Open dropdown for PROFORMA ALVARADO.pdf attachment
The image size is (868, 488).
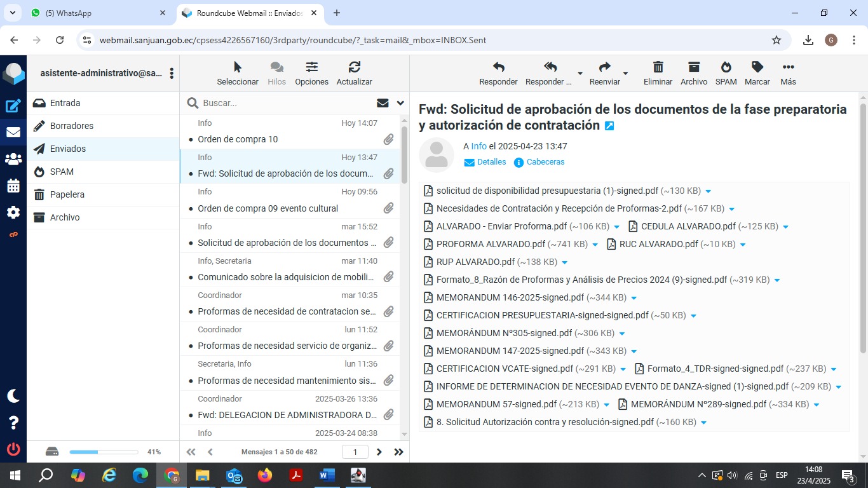[595, 245]
